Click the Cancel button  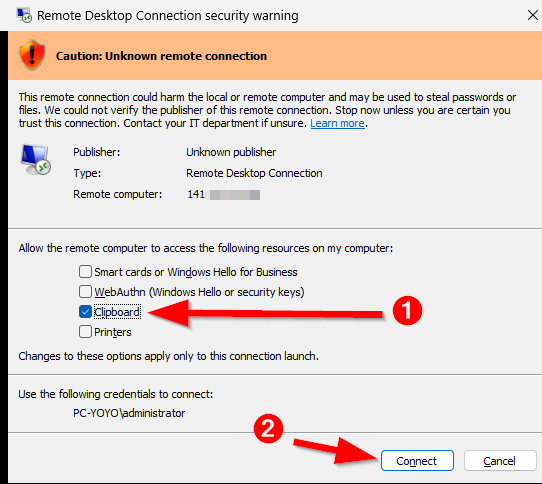click(499, 461)
